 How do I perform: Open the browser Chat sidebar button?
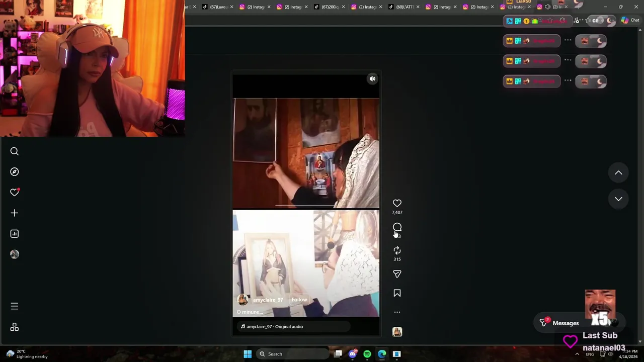(630, 21)
